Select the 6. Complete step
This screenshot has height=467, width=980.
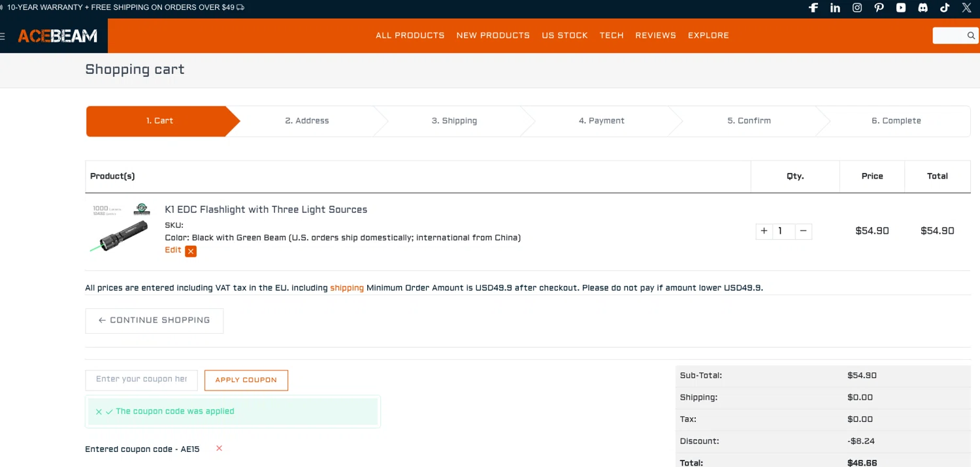coord(896,121)
